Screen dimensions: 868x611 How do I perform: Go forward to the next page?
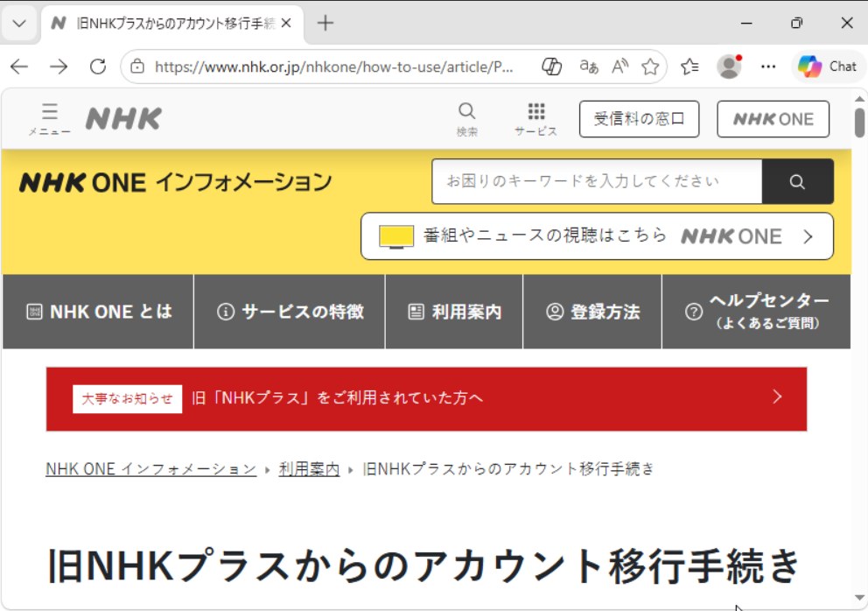(59, 67)
